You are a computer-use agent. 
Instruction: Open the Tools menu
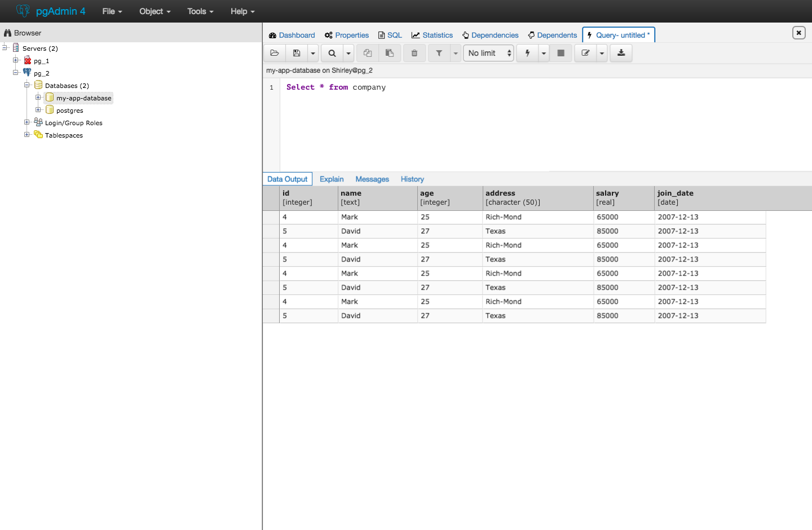[x=200, y=11]
